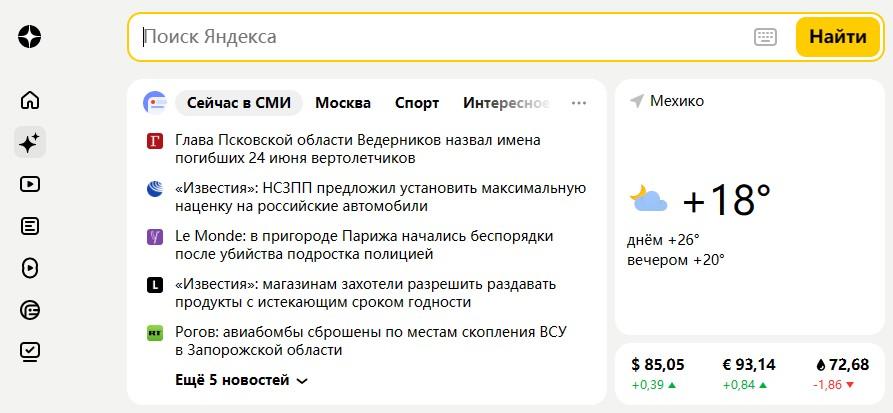Click the euro exchange rate € 93,14
893x413 pixels.
[x=748, y=365]
